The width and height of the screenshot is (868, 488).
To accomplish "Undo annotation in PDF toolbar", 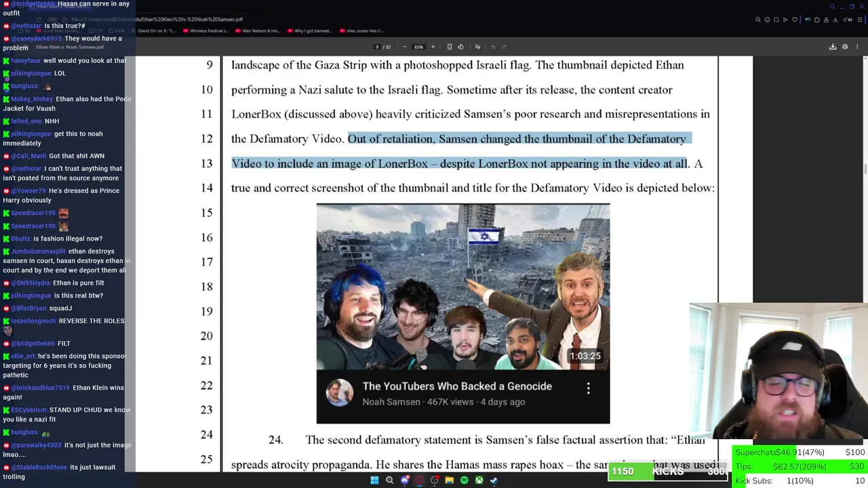I will 493,47.
